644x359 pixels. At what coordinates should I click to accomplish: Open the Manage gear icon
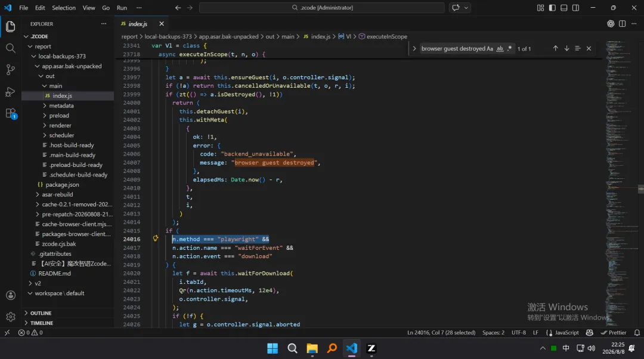11,317
